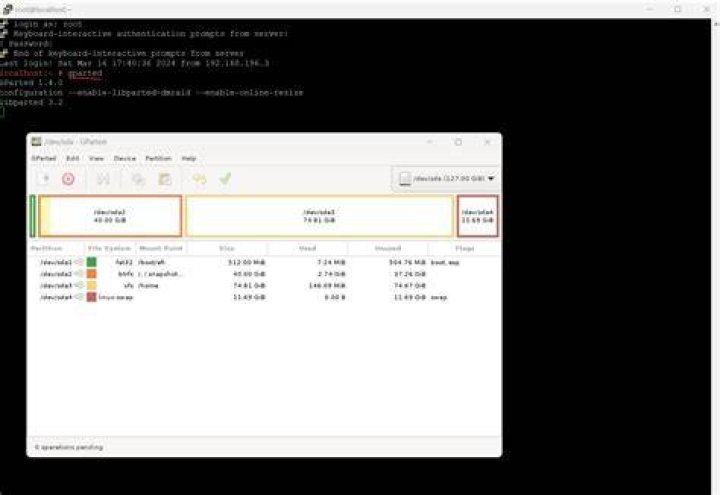Click the /boot/efi mount point cell

pos(152,262)
